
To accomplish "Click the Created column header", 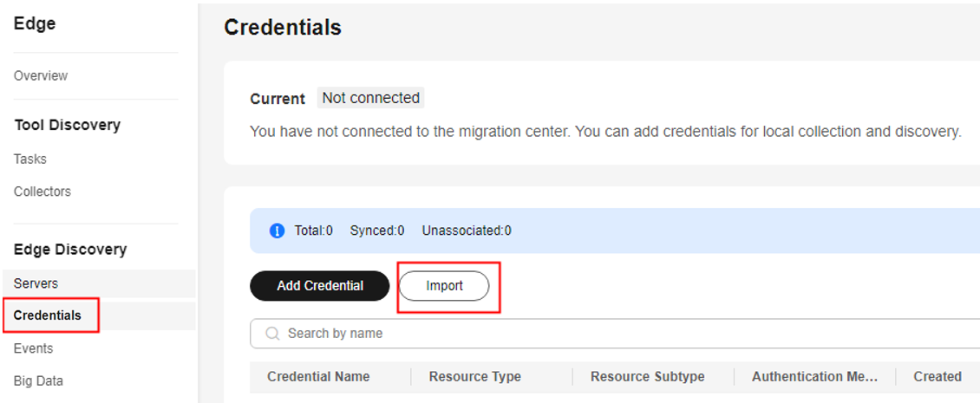I will 938,377.
